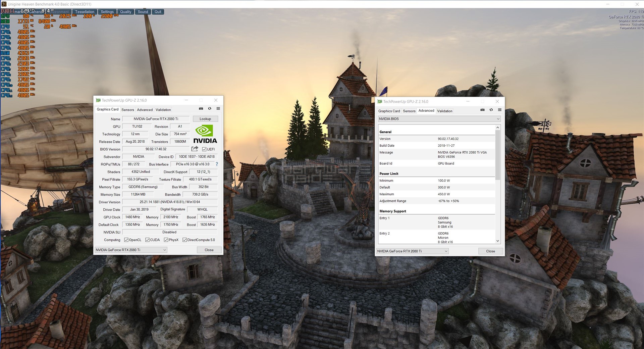The width and height of the screenshot is (644, 349).
Task: Open GPU selector dropdown in right GPU-Z window
Action: (412, 251)
